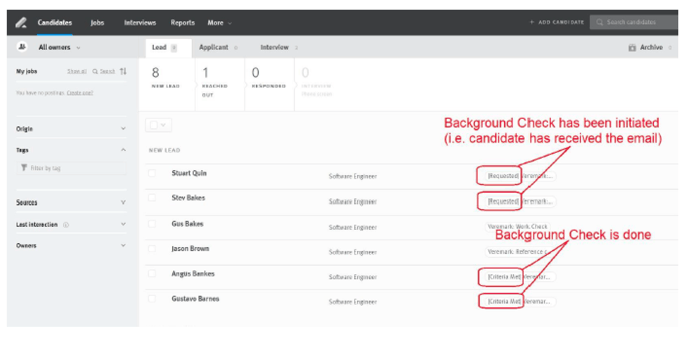Toggle the Angus Bankes checkbox
The width and height of the screenshot is (688, 360).
click(152, 274)
